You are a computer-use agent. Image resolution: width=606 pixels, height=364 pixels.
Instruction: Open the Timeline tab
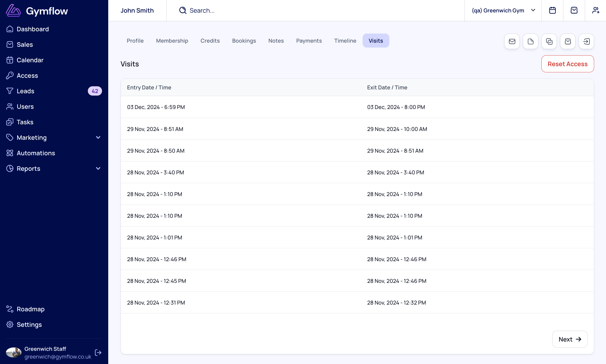click(x=345, y=41)
